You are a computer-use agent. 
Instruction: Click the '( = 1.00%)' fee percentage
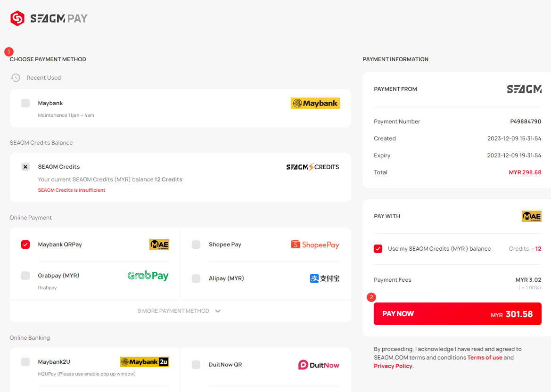pos(530,288)
